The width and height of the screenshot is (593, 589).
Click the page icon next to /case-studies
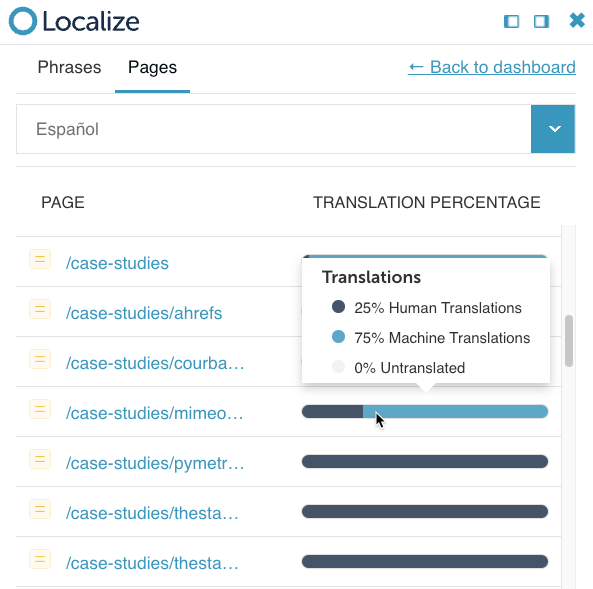(40, 259)
